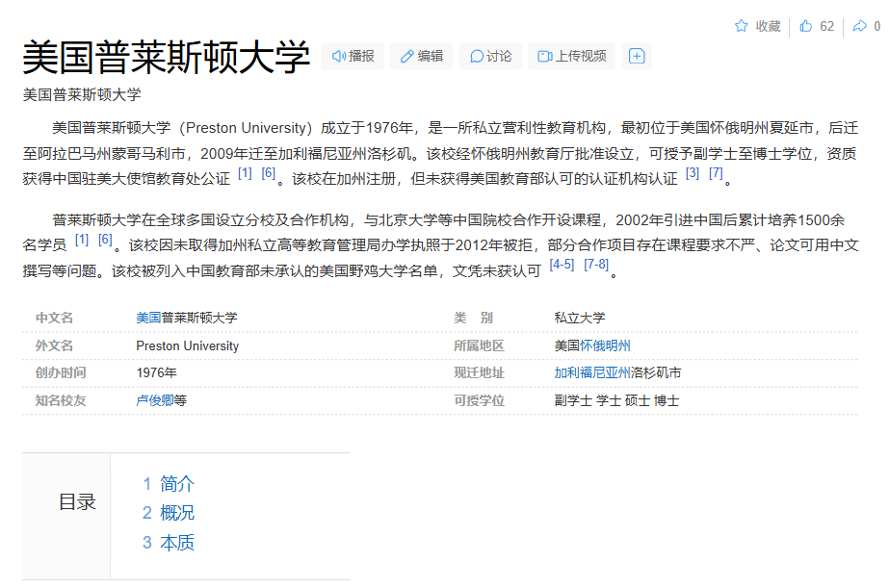Star the page with 收藏
This screenshot has height=588, width=889.
(757, 26)
